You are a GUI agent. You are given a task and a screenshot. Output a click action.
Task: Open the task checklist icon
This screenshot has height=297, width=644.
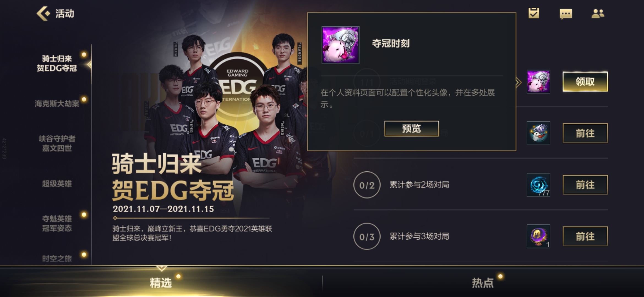(x=534, y=13)
